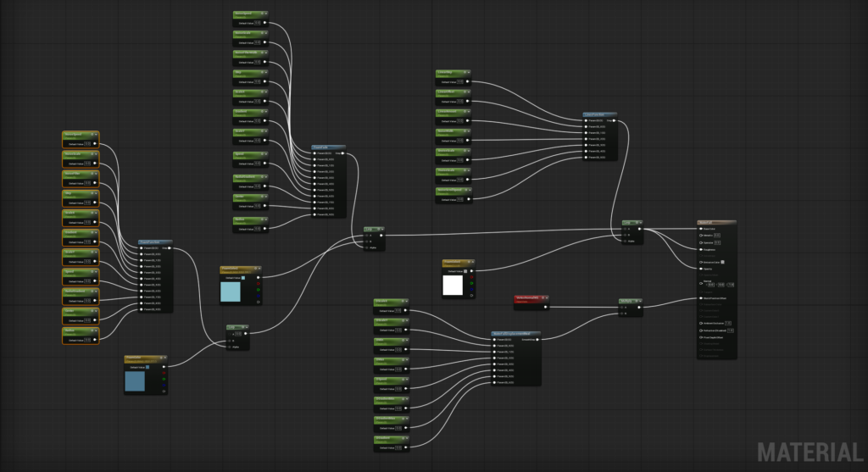Image resolution: width=868 pixels, height=472 pixels.
Task: Click the Opacity input pin on material output
Action: pyautogui.click(x=701, y=269)
